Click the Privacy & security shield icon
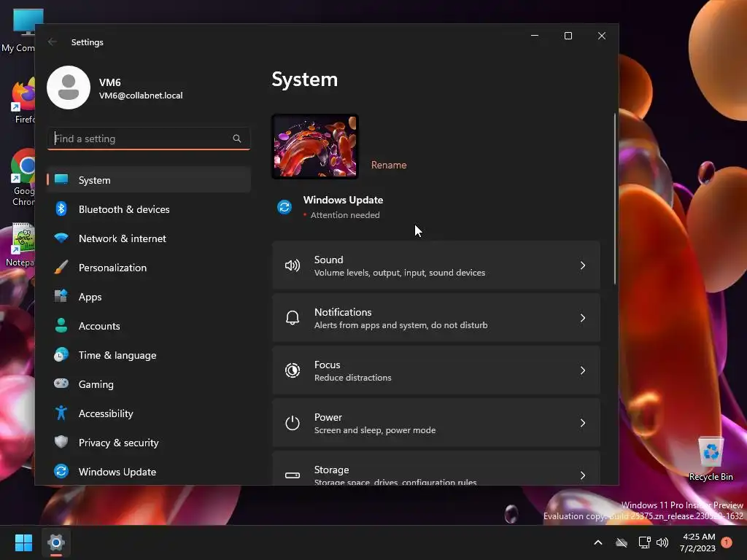This screenshot has width=747, height=560. coord(61,442)
